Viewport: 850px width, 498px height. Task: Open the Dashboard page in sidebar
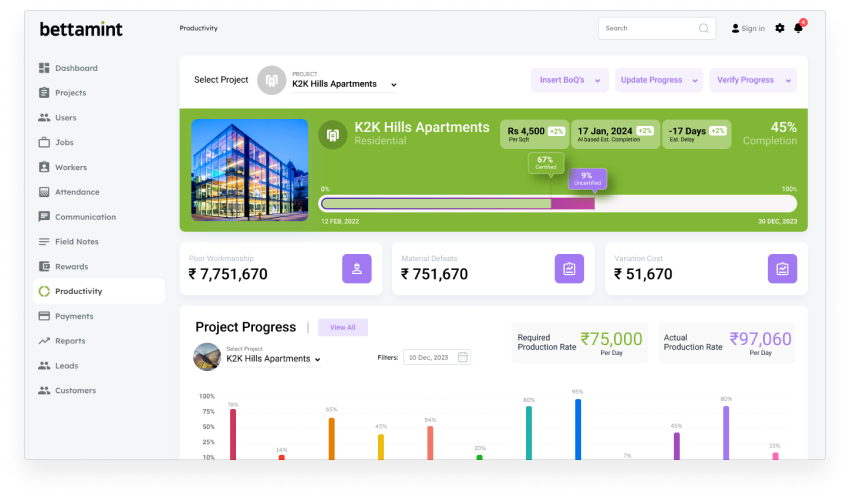pos(76,68)
